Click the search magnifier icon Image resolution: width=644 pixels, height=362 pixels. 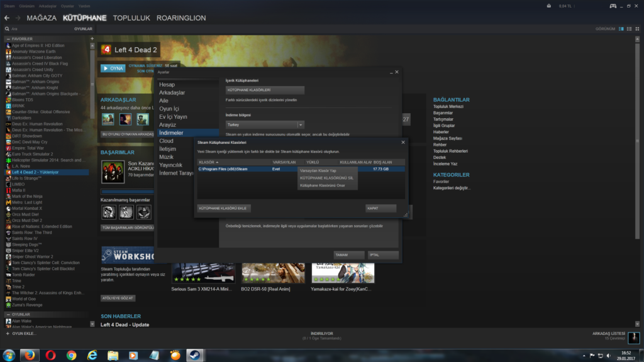(7, 29)
